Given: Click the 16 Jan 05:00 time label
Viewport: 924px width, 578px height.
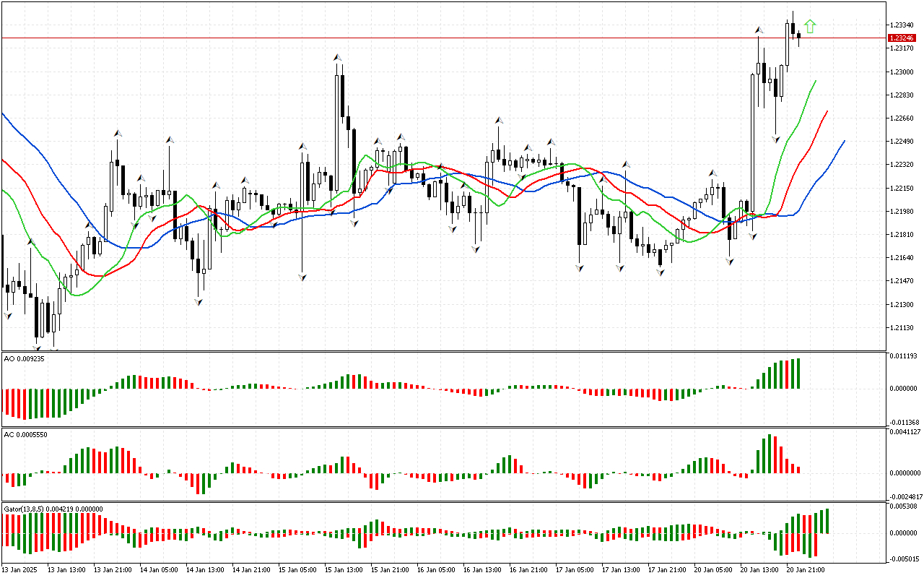Looking at the screenshot, I should (437, 570).
